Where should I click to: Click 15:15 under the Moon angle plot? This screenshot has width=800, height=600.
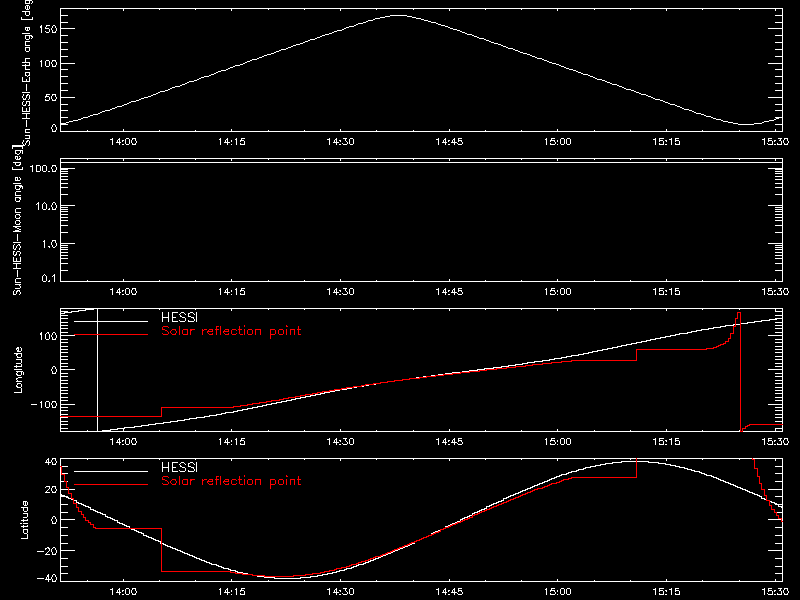pyautogui.click(x=666, y=292)
